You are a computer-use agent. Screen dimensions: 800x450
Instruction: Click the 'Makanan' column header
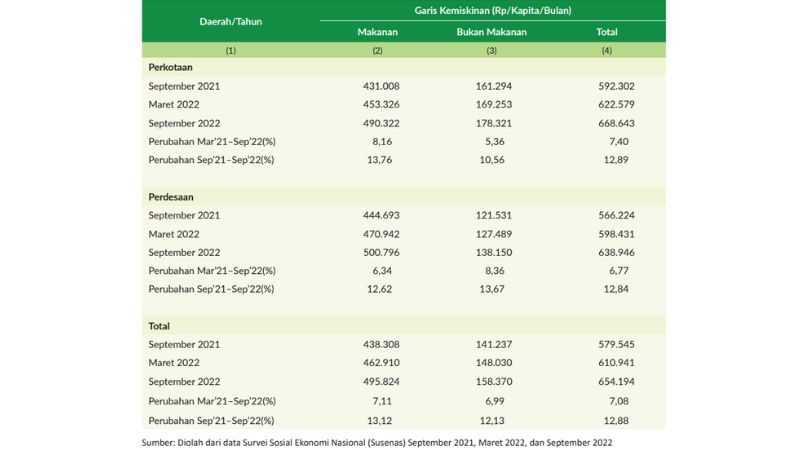point(377,32)
